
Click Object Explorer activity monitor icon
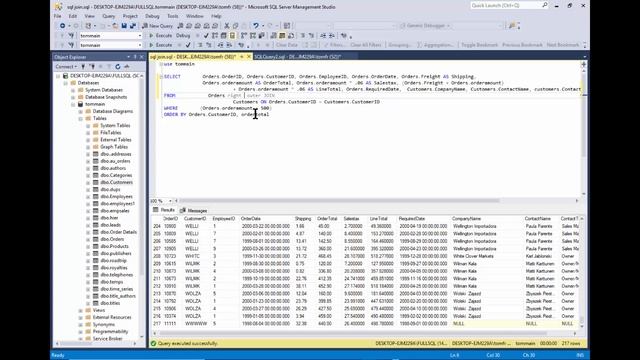click(x=127, y=67)
